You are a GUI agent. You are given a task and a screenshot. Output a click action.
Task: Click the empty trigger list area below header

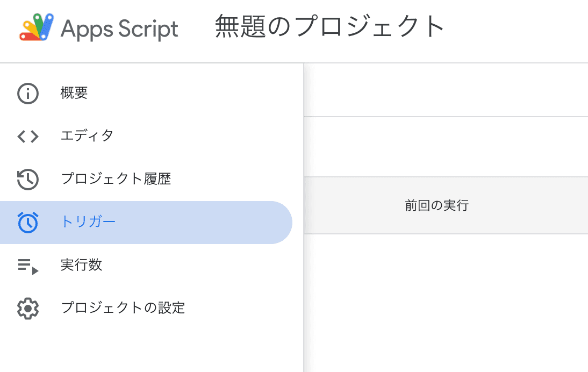(445, 301)
